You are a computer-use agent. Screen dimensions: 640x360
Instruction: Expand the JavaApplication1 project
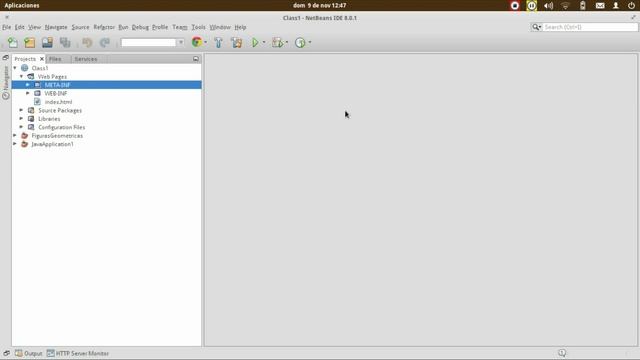[15, 144]
